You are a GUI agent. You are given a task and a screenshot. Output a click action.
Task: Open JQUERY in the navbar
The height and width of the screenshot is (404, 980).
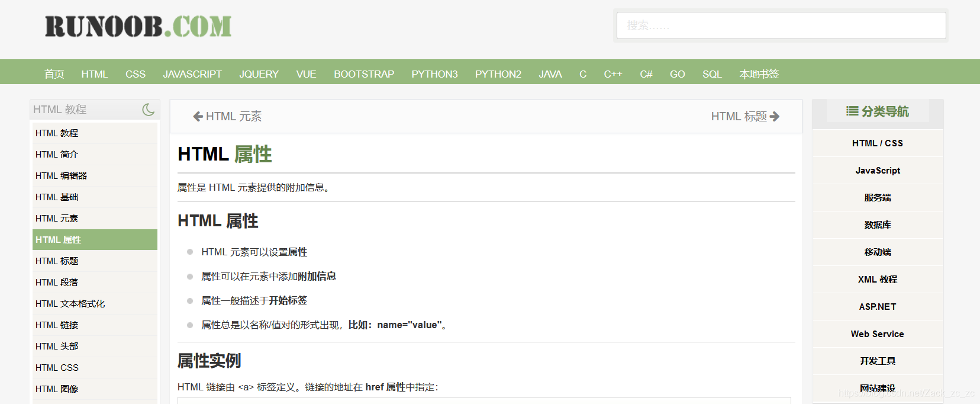259,74
